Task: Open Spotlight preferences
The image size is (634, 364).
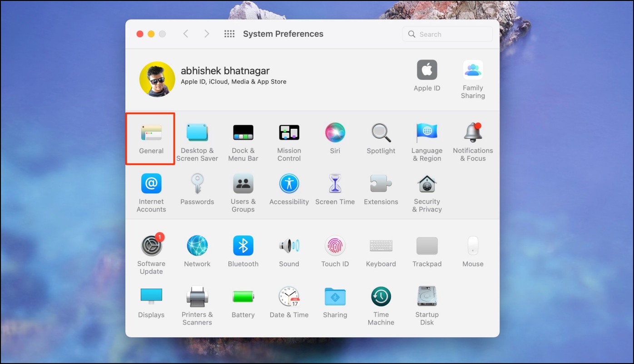Action: click(381, 139)
